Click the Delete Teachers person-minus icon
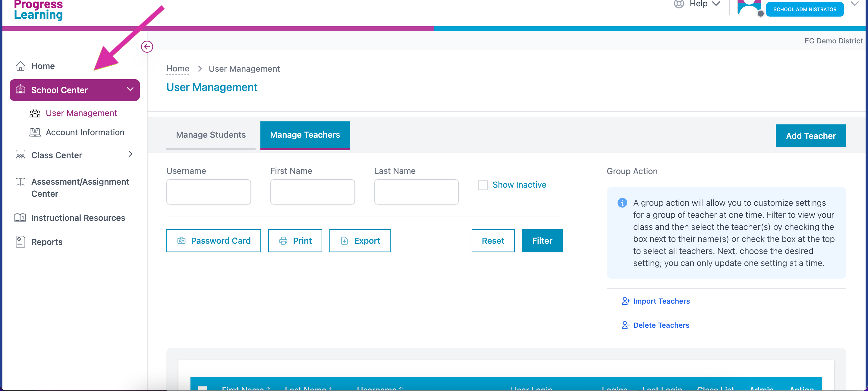Viewport: 868px width, 391px height. (625, 325)
